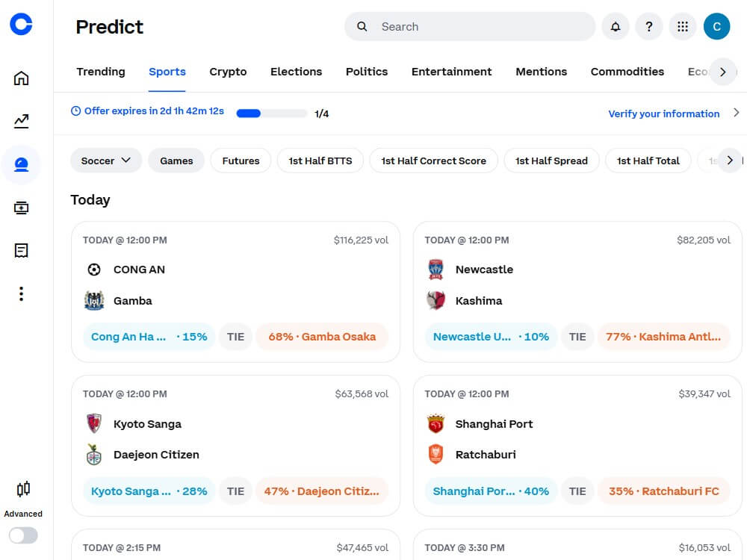The width and height of the screenshot is (747, 560).
Task: Pick Shanghai Por 40% outcome
Action: coord(491,491)
